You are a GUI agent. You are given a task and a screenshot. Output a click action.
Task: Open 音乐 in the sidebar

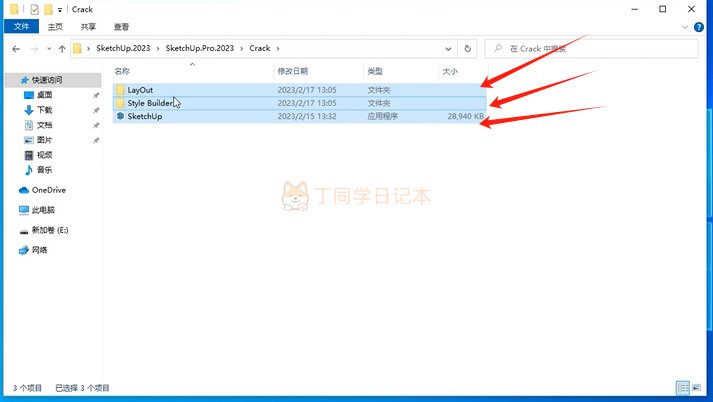45,170
